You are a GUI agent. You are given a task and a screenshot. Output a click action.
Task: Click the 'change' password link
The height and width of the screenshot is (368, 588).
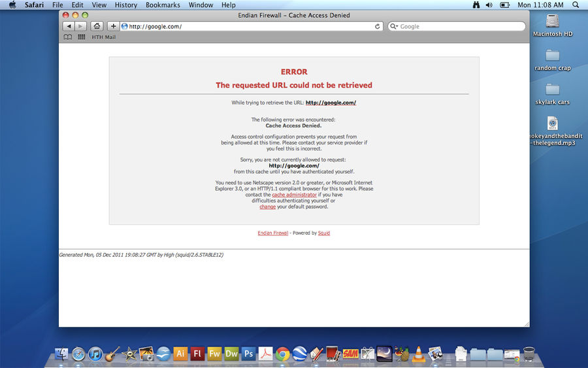coord(267,207)
